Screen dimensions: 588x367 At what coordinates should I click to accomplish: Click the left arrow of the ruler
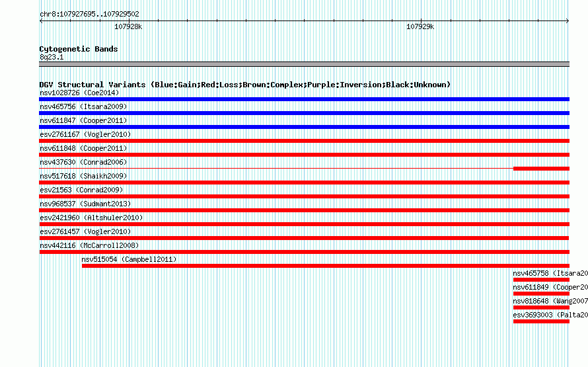coord(41,20)
